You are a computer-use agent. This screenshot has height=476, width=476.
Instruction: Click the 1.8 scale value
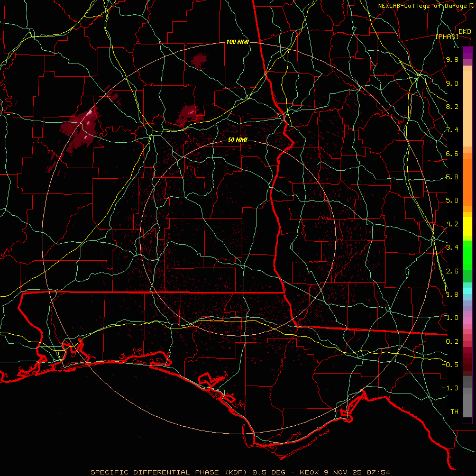click(x=452, y=295)
